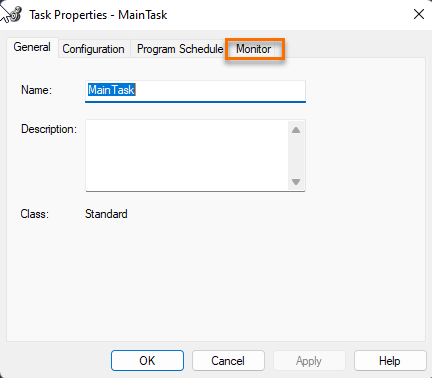This screenshot has width=432, height=378.
Task: Click the greyed-out Apply button
Action: (309, 360)
